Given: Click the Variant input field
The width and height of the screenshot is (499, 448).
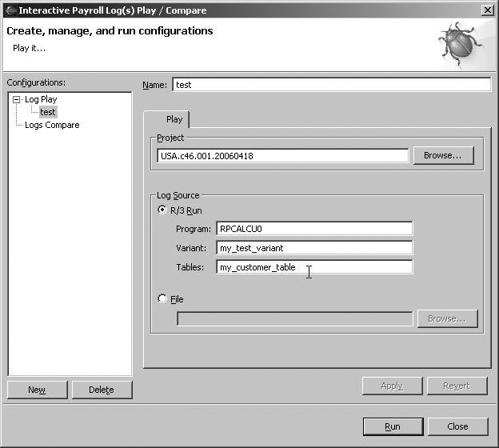Looking at the screenshot, I should (x=314, y=248).
